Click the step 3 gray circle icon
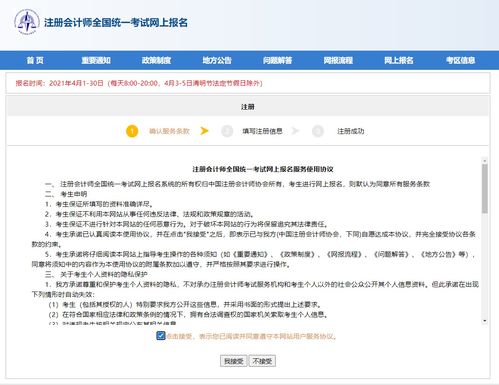499x385 pixels. tap(318, 131)
